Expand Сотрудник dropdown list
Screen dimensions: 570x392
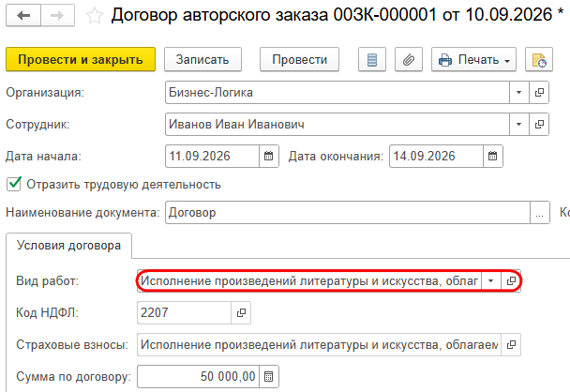(x=518, y=125)
